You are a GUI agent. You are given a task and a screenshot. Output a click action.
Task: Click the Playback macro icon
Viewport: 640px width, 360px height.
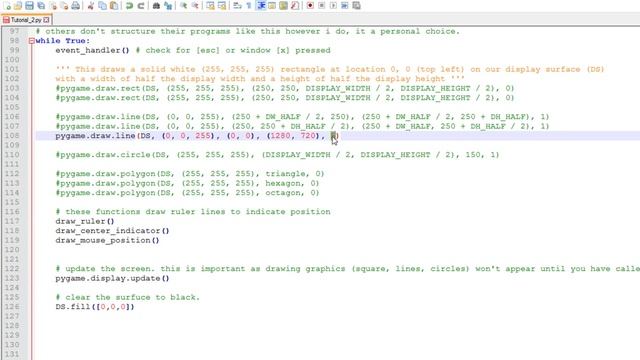click(x=333, y=6)
